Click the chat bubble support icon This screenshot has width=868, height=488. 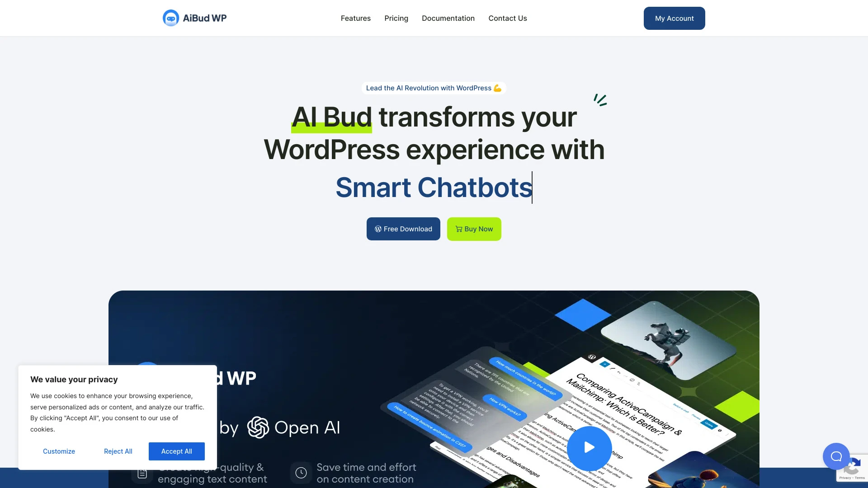click(x=836, y=456)
